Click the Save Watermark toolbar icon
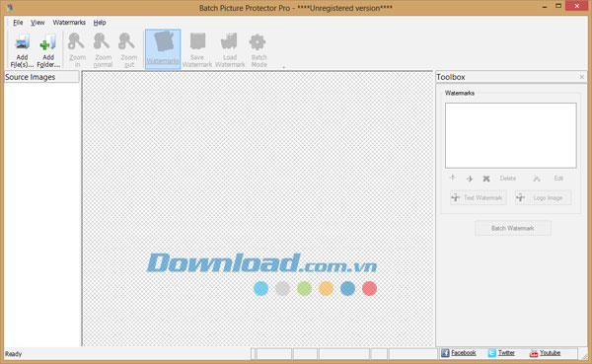 pos(197,41)
